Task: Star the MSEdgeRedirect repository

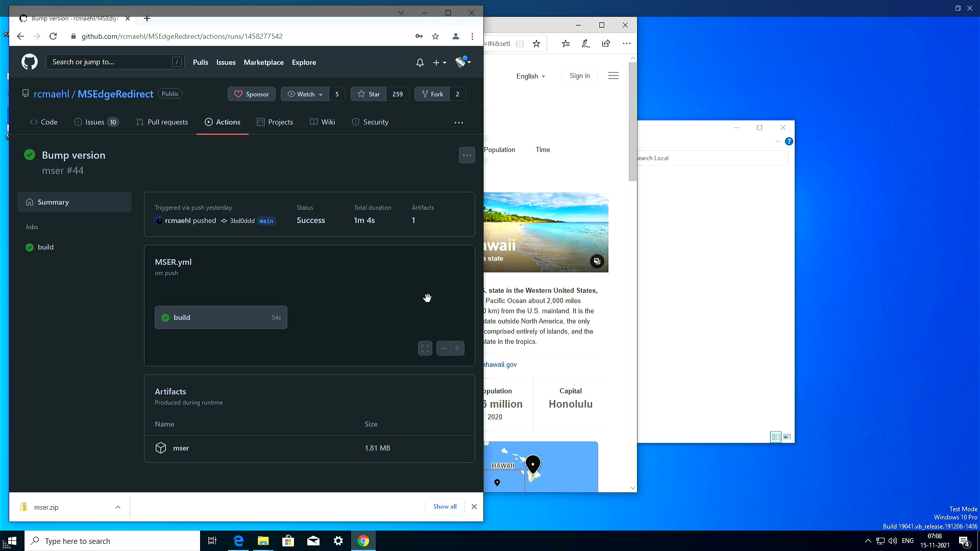Action: [x=368, y=94]
